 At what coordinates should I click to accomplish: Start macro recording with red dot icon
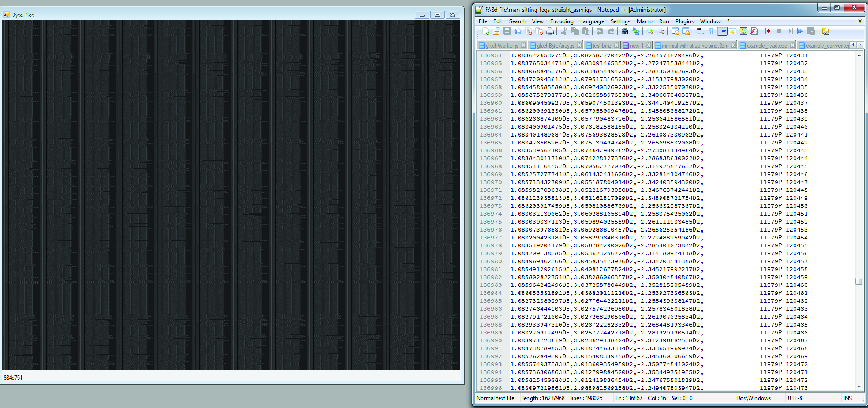[768, 31]
